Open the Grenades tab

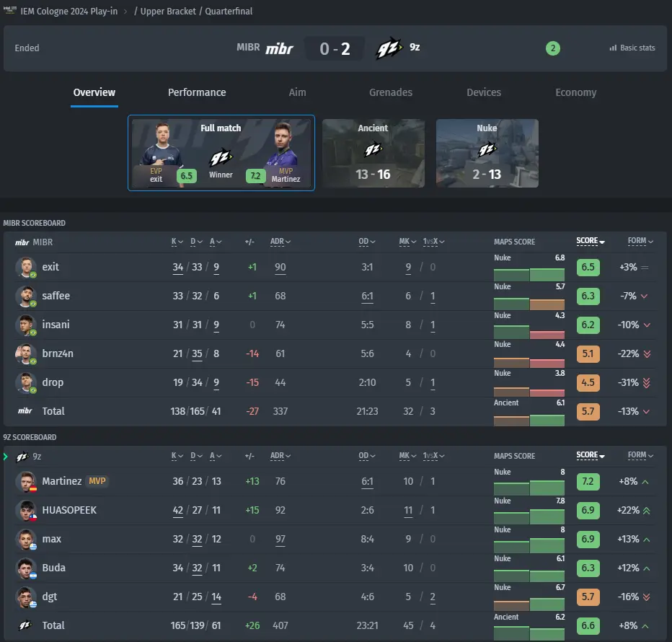click(390, 92)
